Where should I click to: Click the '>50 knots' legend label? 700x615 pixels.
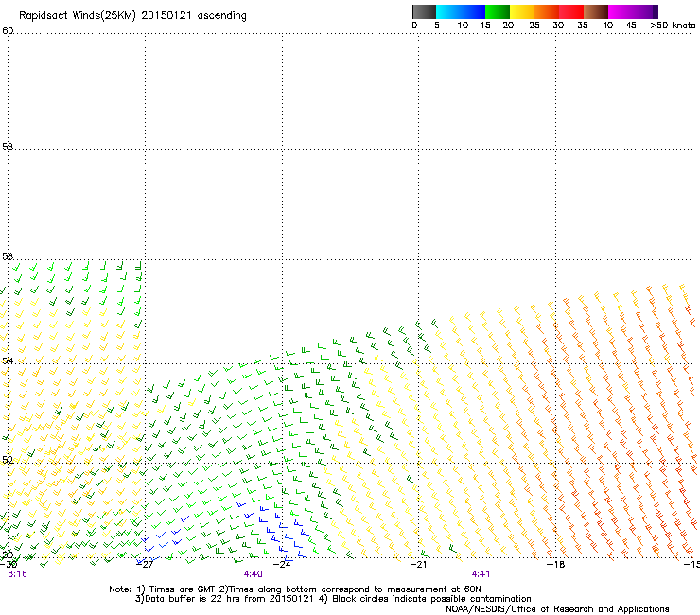tap(673, 26)
